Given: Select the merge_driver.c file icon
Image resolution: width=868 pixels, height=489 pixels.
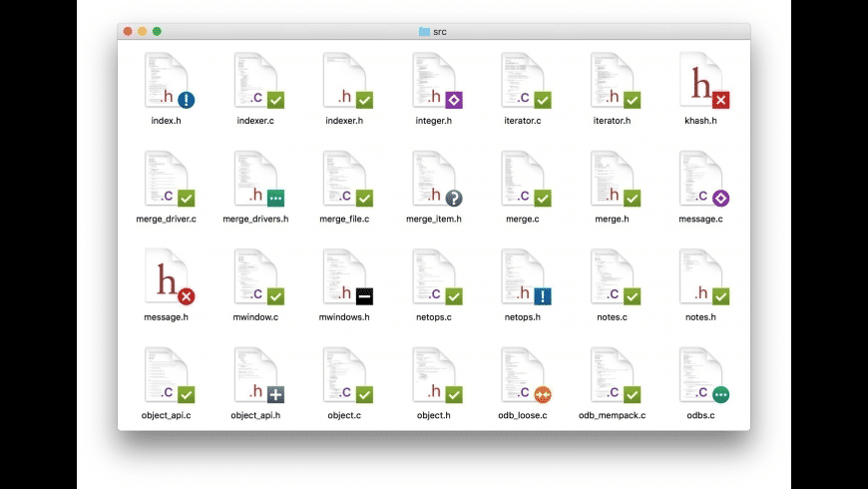Looking at the screenshot, I should pyautogui.click(x=168, y=179).
